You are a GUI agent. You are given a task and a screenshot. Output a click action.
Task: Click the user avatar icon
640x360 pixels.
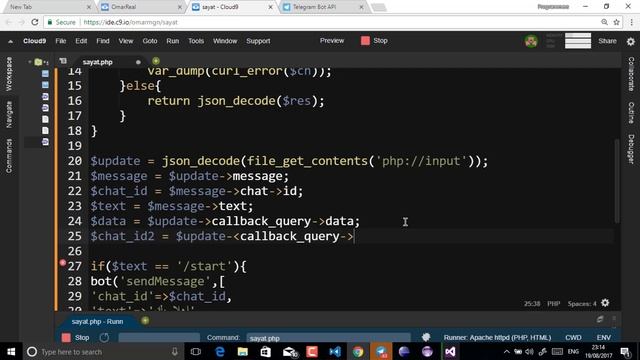coord(531,41)
